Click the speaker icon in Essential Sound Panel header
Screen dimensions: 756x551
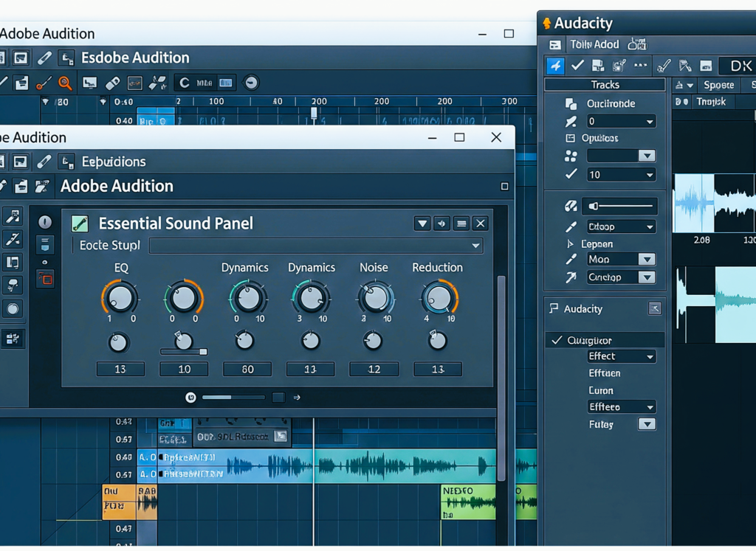click(x=441, y=223)
